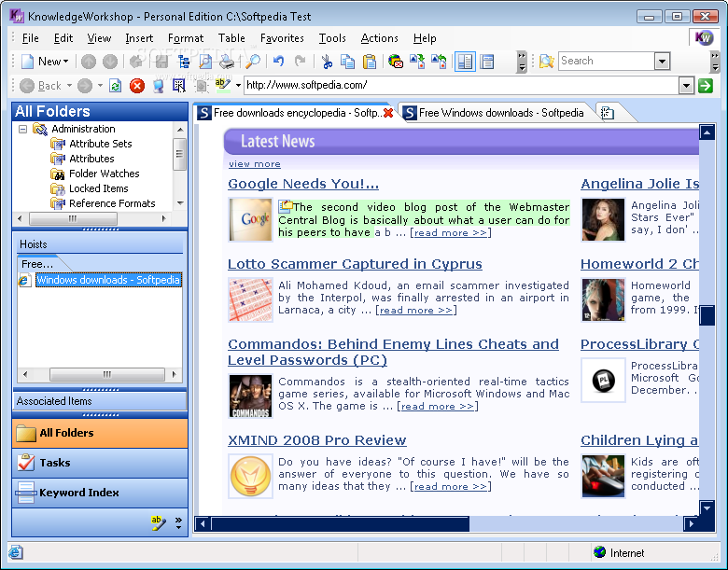Open Lotto Scammer Captured in Cyprus link

(355, 264)
